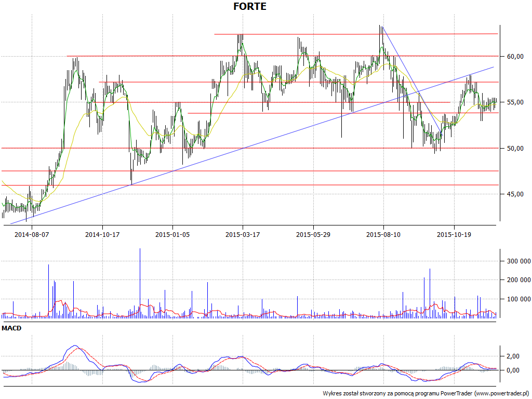Click the MACD indicator heading
The image size is (532, 399).
(11, 328)
